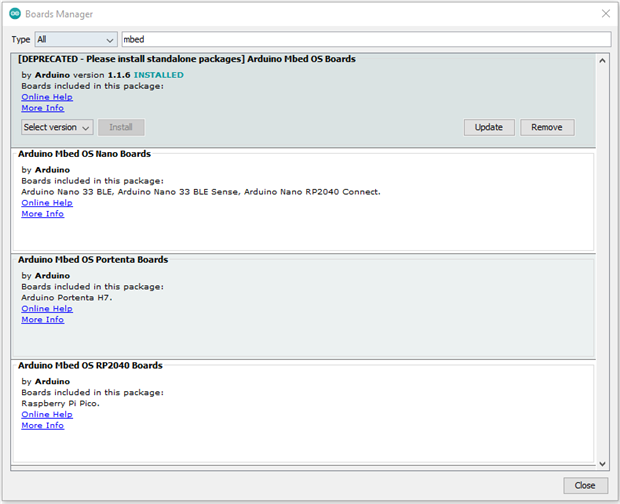Click the Close button at the bottom
The height and width of the screenshot is (504, 620).
585,485
